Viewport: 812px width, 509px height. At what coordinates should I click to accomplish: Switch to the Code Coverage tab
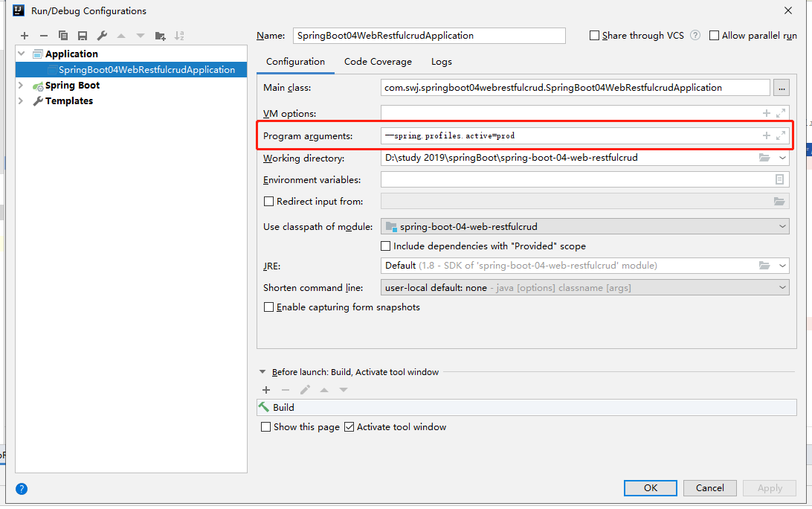pyautogui.click(x=378, y=62)
